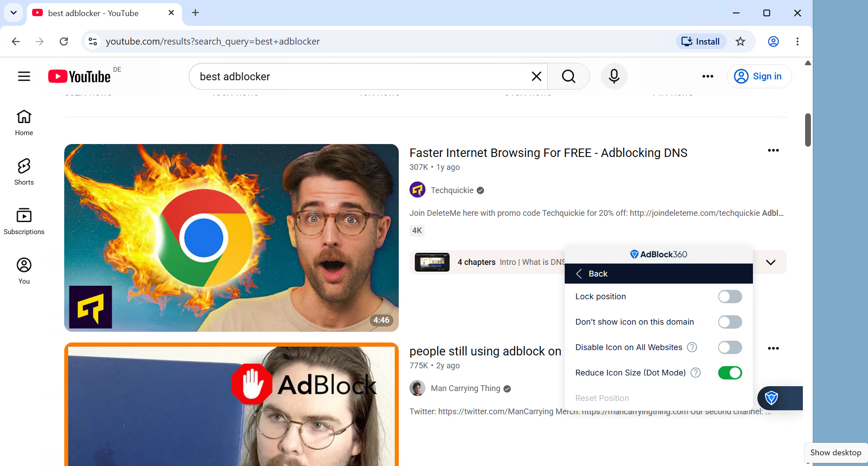Click the AdBlock360 floating shield icon
This screenshot has height=466, width=868.
pyautogui.click(x=772, y=398)
